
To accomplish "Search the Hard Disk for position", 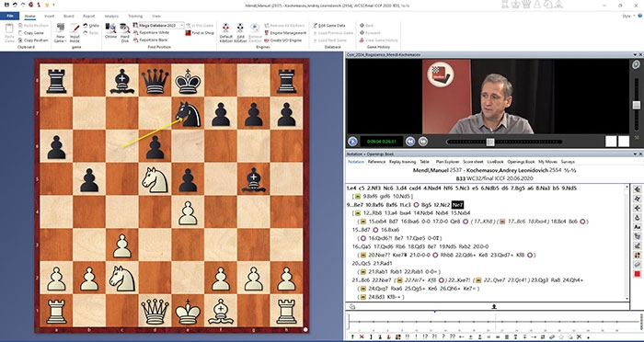I will click(125, 32).
